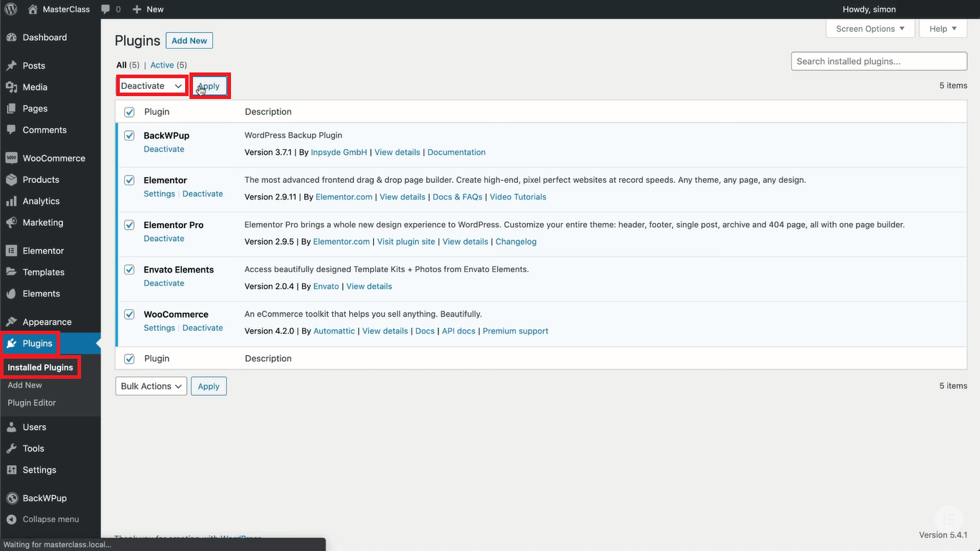Click the WooCommerce plugin Settings link
Screen dimensions: 980x551
(159, 328)
